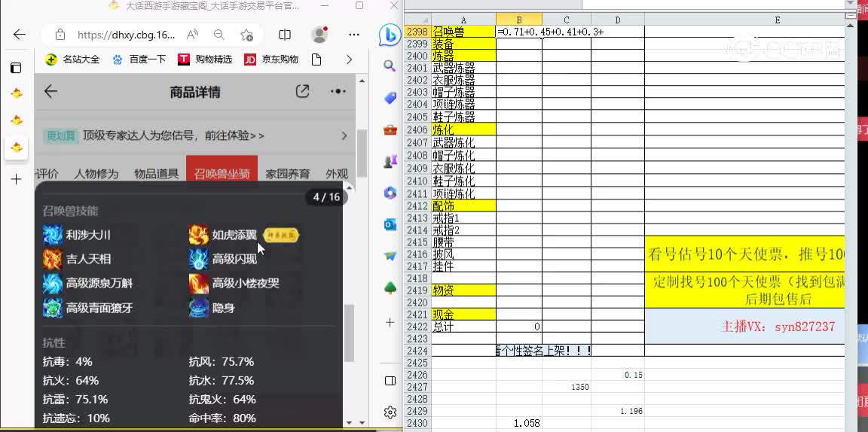
Task: Select row header 2410
Action: pos(417,181)
